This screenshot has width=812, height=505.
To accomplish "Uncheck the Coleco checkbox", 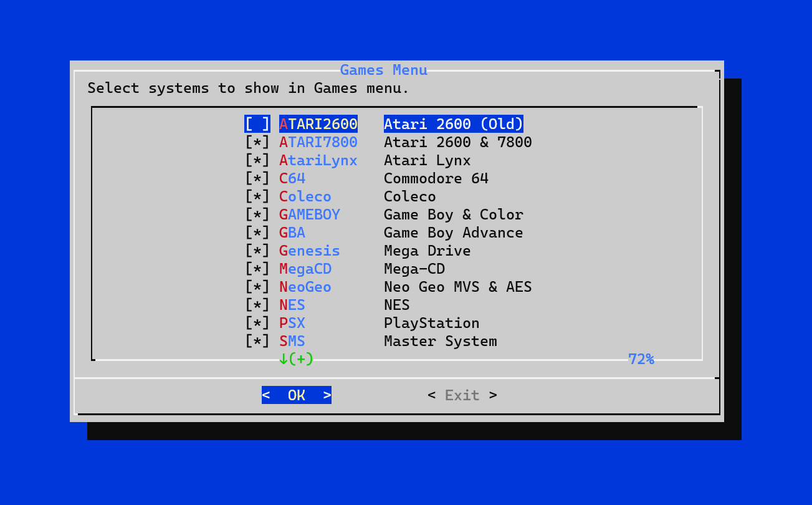I will (257, 196).
